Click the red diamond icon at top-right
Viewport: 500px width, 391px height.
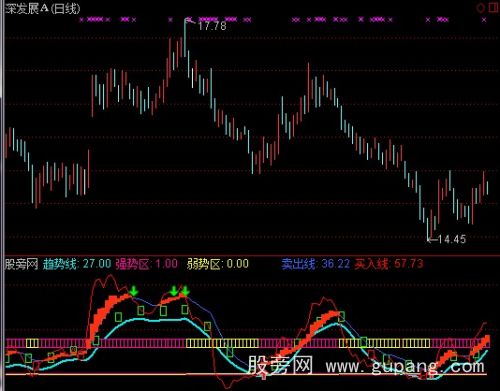pos(481,8)
